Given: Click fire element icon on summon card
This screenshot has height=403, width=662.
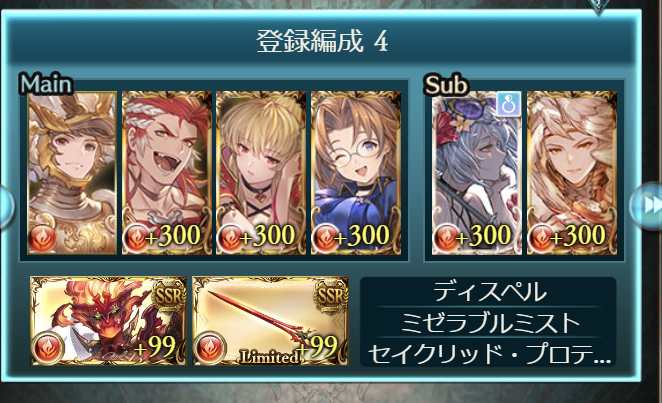Looking at the screenshot, I should (x=48, y=348).
